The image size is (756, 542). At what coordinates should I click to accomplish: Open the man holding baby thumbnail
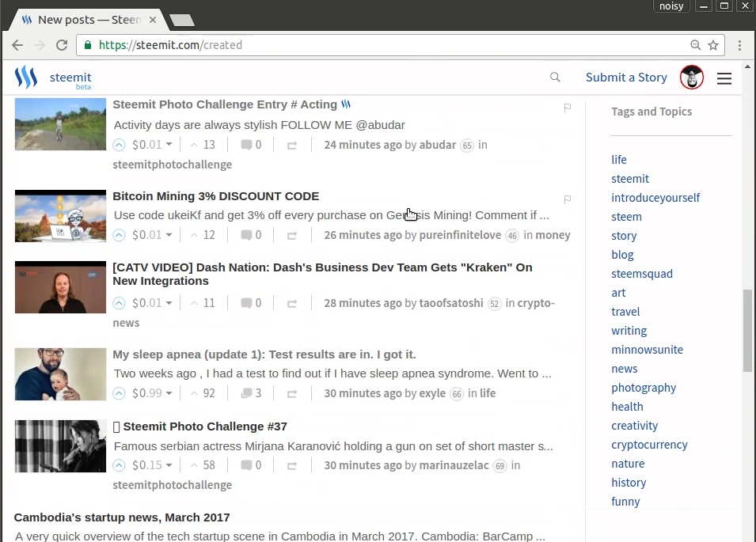(60, 374)
